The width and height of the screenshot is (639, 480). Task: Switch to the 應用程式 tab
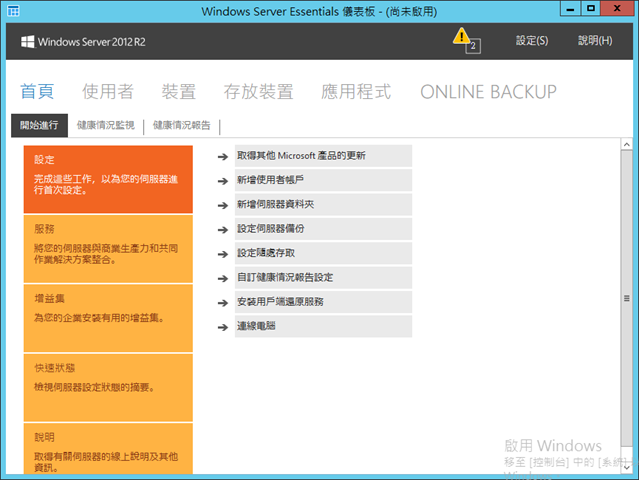point(356,91)
